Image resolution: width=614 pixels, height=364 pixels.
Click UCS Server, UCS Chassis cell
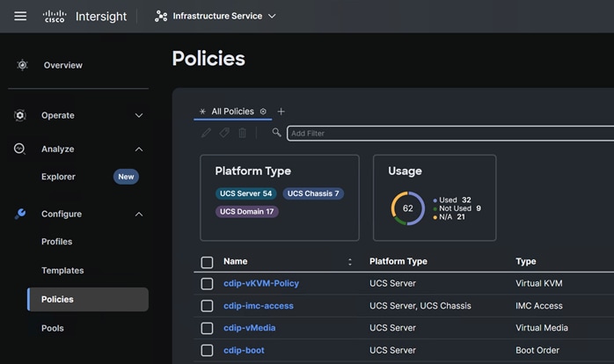[x=420, y=306]
